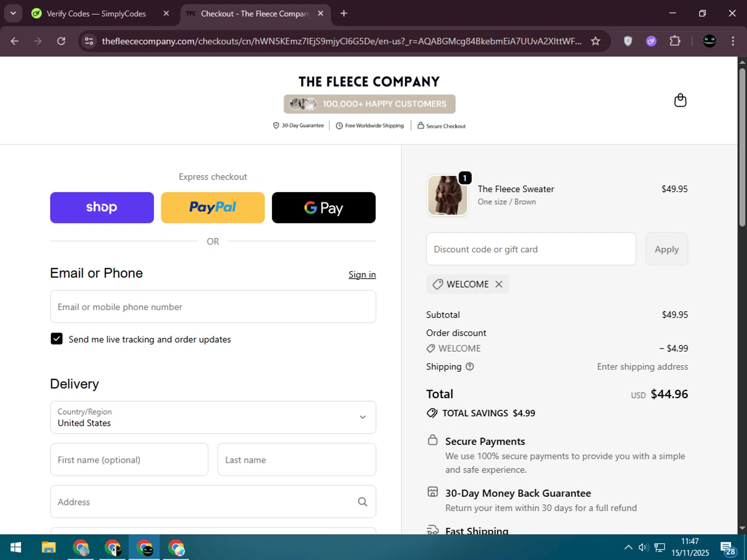Open the fourth Chrome icon on taskbar
Viewport: 747px width, 560px height.
(176, 548)
